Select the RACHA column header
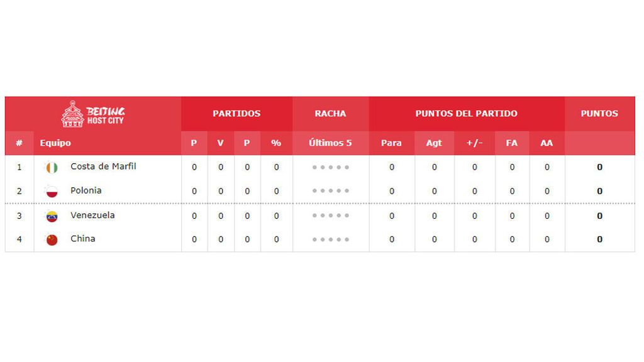This screenshot has height=362, width=644. coord(331,114)
